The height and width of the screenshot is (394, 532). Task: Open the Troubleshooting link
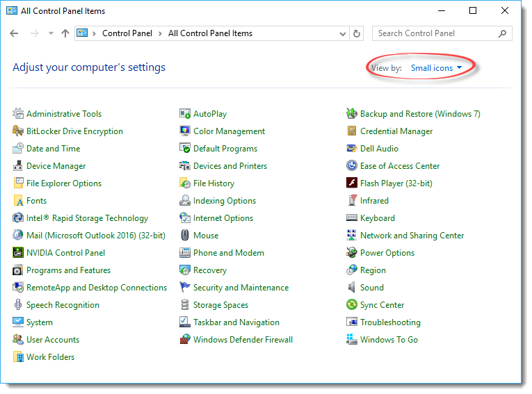click(390, 322)
